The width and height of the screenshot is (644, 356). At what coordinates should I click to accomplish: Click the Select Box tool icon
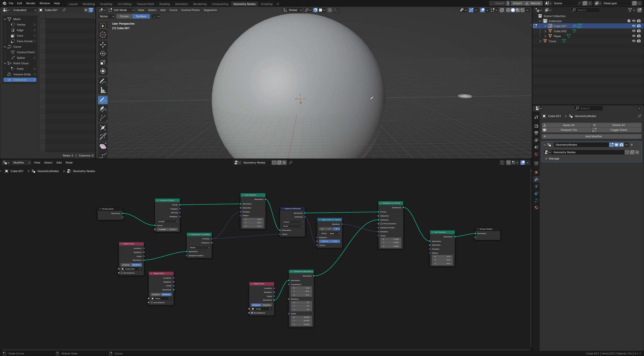103,26
